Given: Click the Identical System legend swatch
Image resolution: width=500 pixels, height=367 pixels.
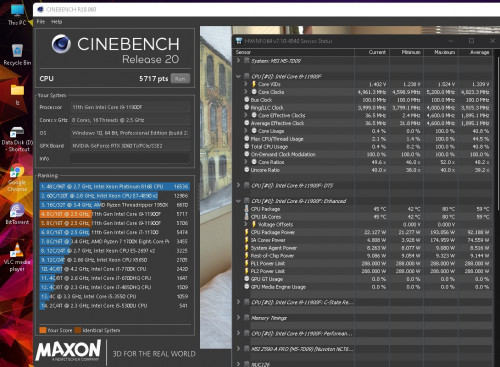Looking at the screenshot, I should click(78, 330).
